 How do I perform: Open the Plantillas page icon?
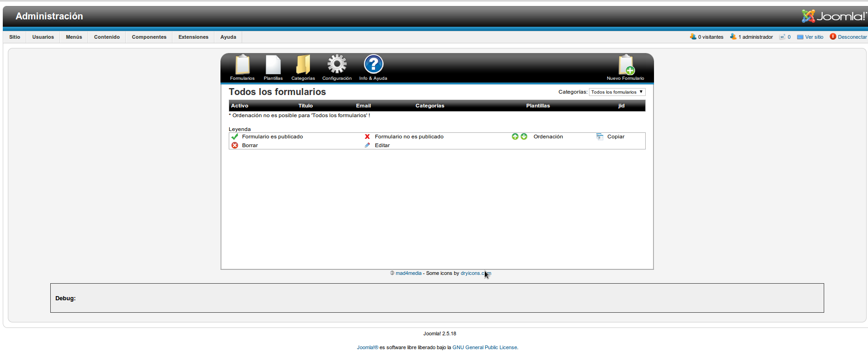[x=273, y=65]
